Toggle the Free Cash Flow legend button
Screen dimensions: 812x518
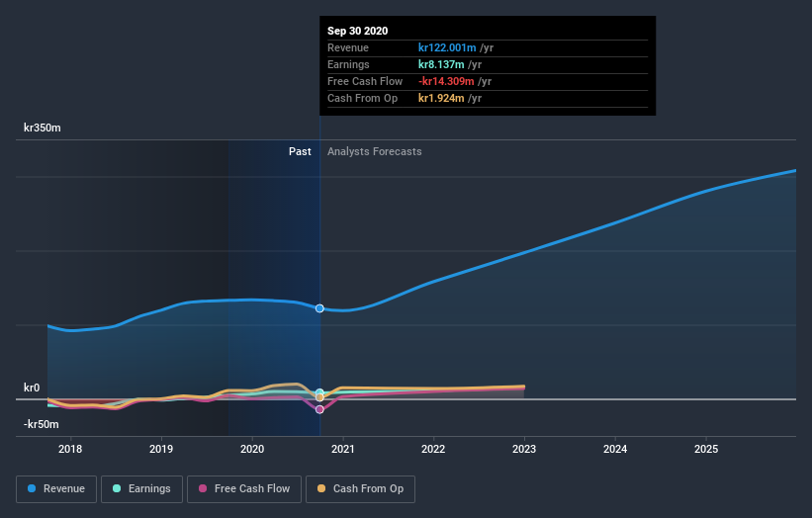244,489
